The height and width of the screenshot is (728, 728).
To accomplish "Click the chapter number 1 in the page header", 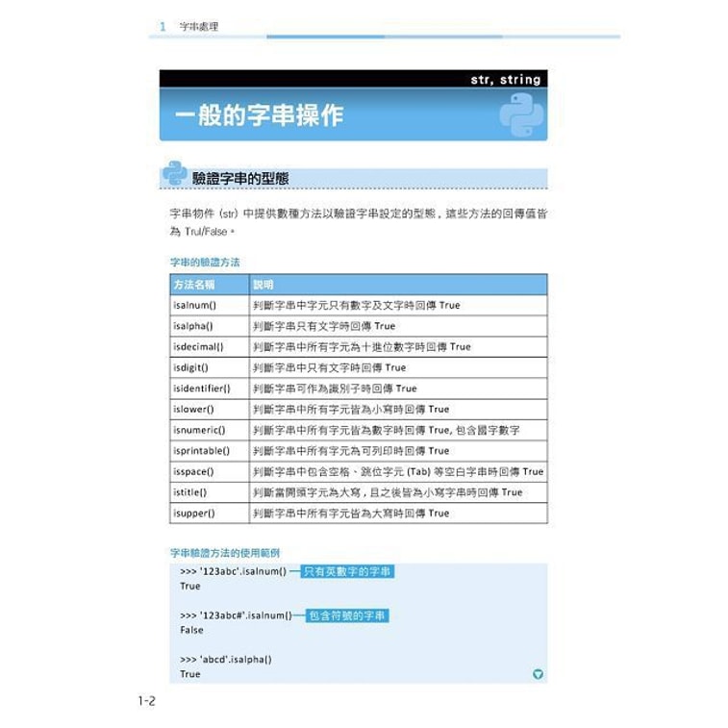I will pyautogui.click(x=163, y=27).
